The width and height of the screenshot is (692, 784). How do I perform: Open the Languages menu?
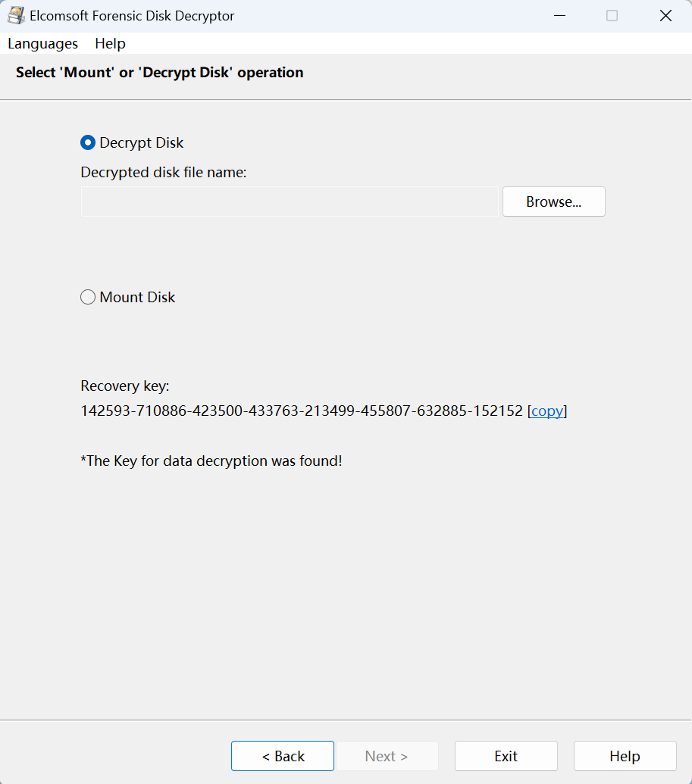[x=42, y=43]
